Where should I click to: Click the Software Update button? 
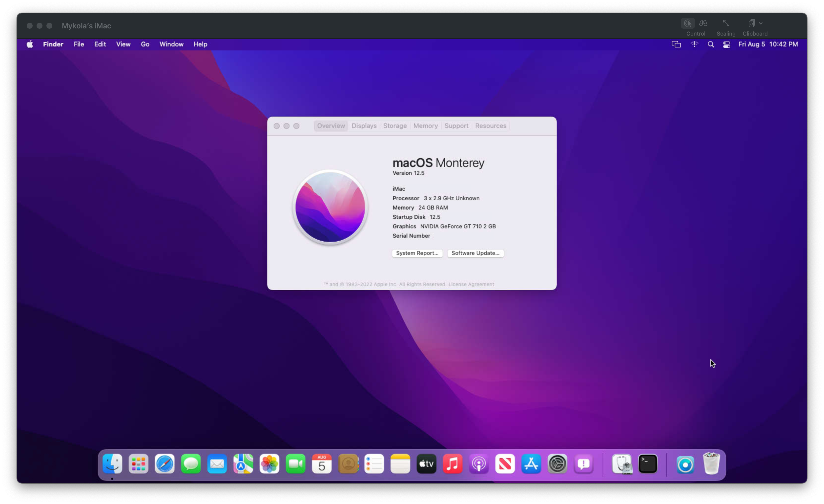click(x=475, y=253)
